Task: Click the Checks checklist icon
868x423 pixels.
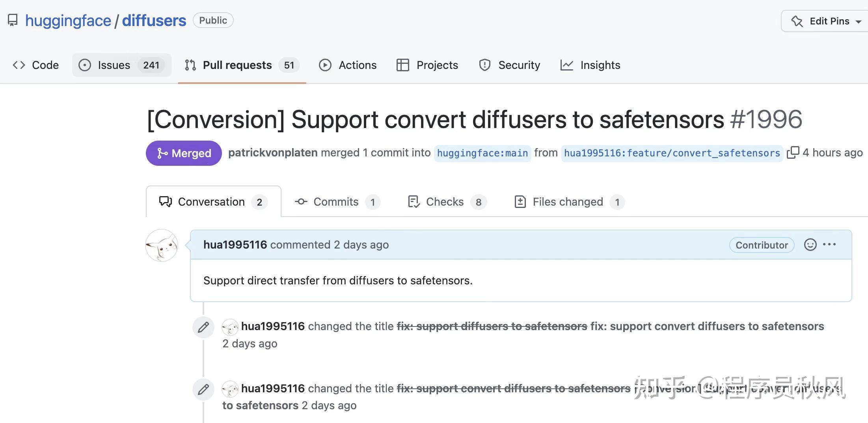Action: (x=414, y=202)
